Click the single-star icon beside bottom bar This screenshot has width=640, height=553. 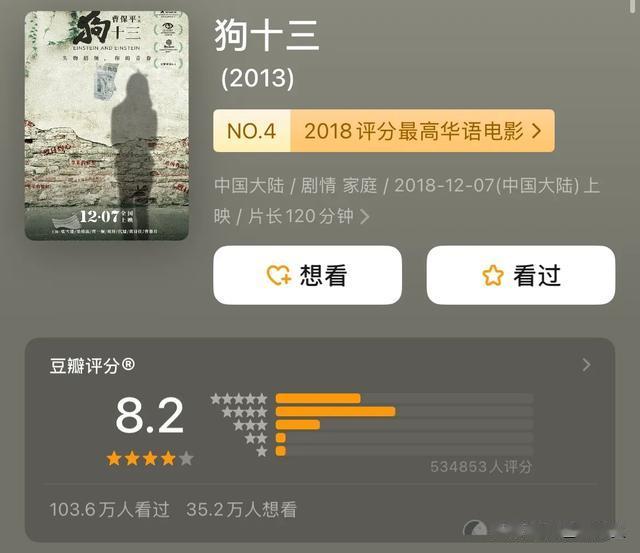click(262, 451)
